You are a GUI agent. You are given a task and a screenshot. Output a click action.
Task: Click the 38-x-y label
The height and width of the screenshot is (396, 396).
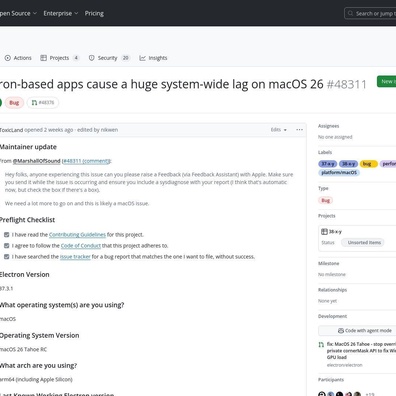[x=348, y=164]
